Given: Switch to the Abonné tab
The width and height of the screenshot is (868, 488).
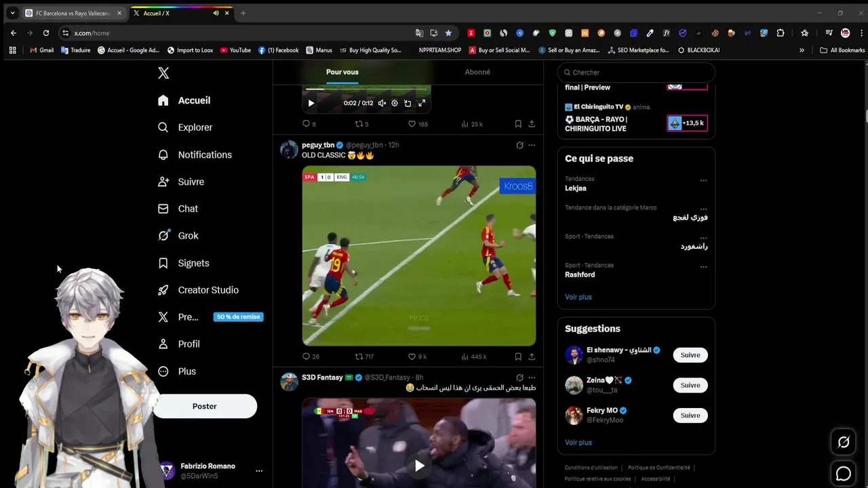Looking at the screenshot, I should [x=477, y=72].
